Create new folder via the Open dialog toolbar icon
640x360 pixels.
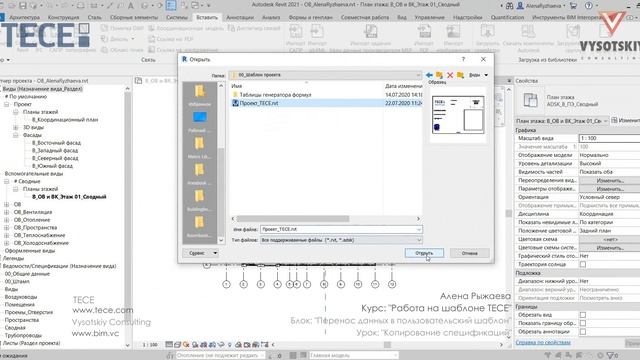click(460, 75)
